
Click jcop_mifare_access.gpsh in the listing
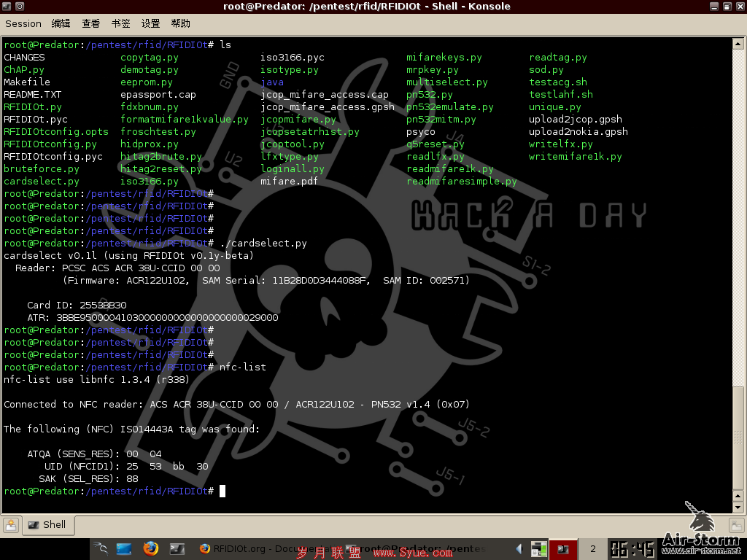pyautogui.click(x=328, y=106)
